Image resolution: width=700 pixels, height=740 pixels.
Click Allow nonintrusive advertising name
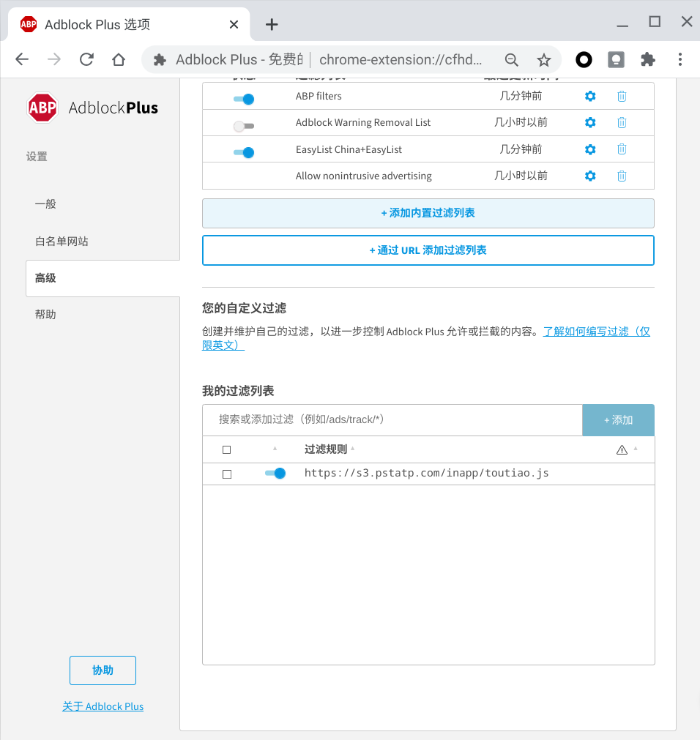[x=363, y=176]
